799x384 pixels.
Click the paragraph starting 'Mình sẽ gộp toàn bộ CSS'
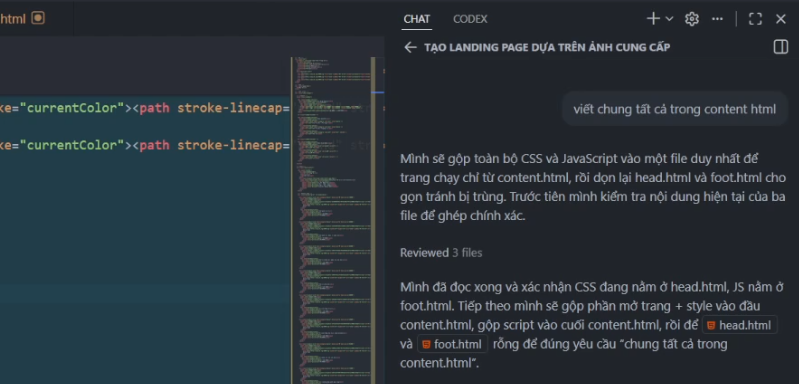[x=593, y=187]
